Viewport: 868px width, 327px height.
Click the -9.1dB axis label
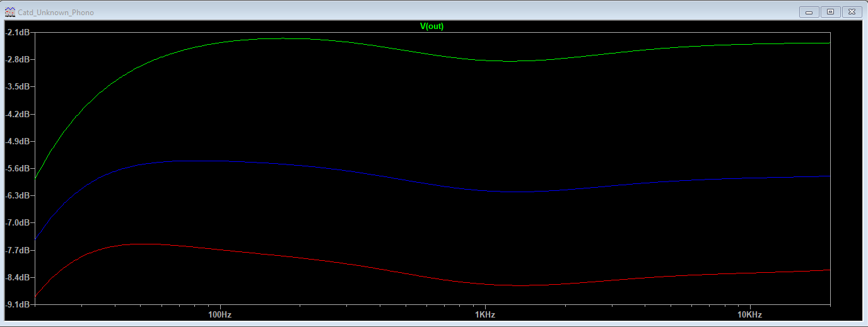tap(17, 304)
